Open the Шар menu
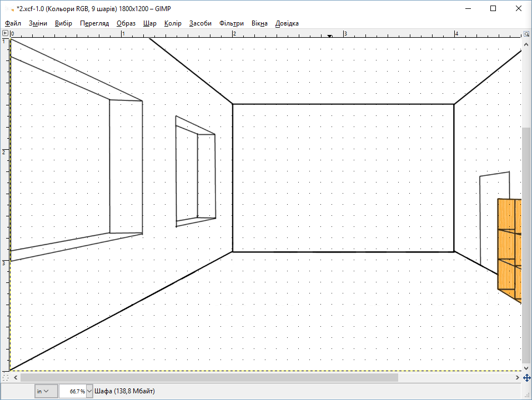532x400 pixels. 149,23
